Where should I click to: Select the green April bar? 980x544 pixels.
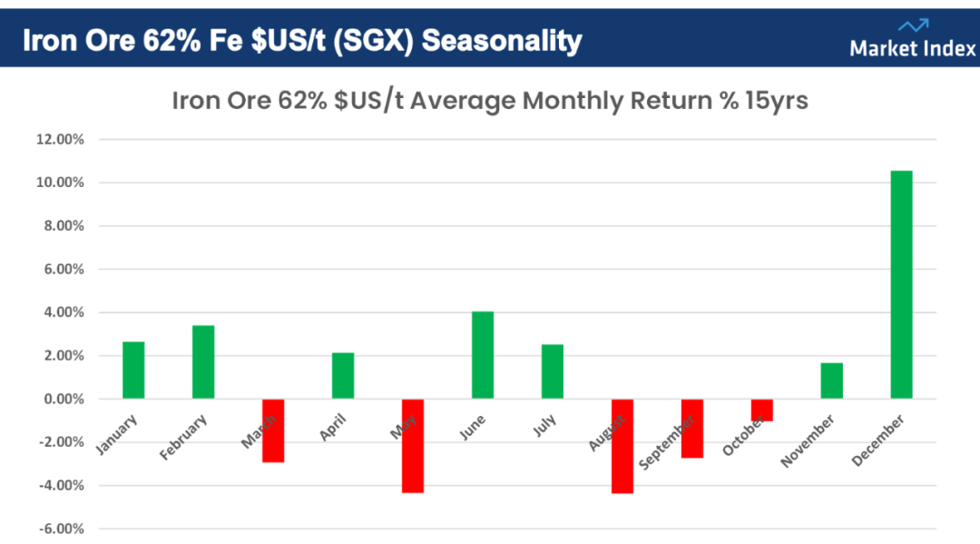[x=343, y=375]
